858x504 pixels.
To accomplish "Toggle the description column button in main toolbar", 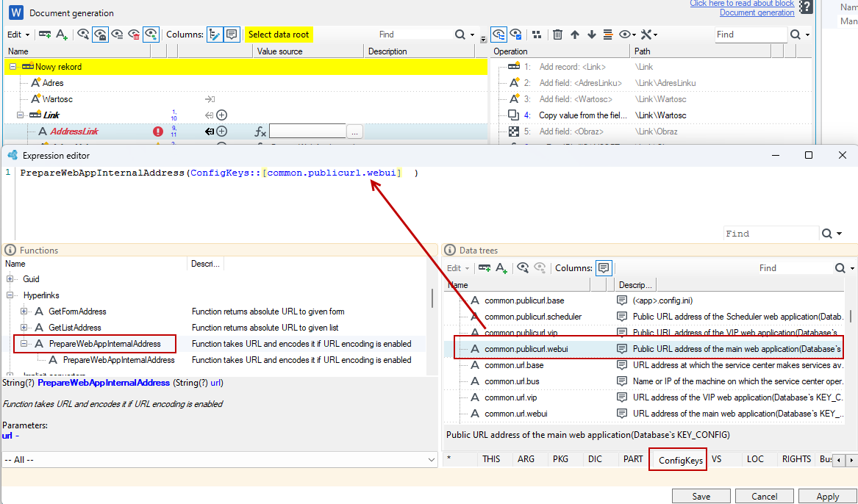I will pyautogui.click(x=232, y=35).
